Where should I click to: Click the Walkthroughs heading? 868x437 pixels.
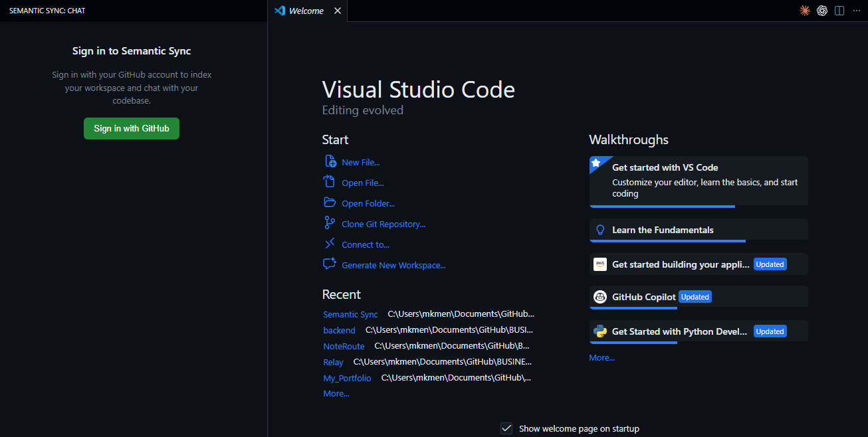[x=629, y=139]
